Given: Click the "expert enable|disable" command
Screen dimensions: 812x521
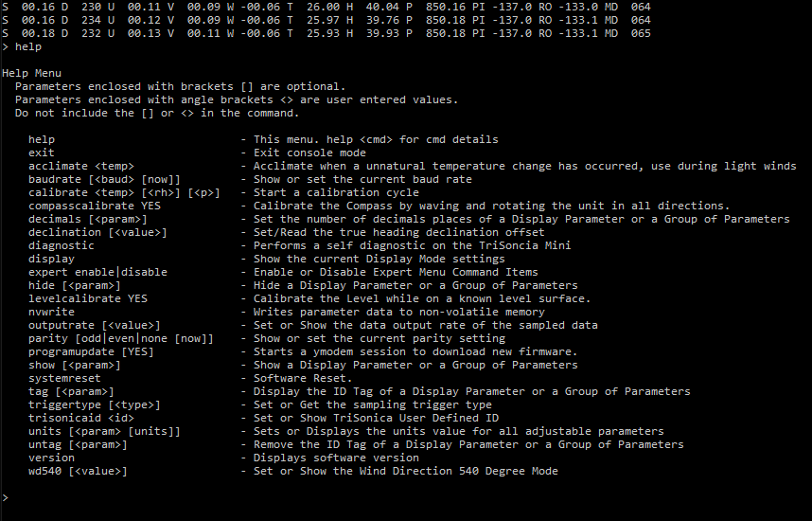Looking at the screenshot, I should (x=97, y=272).
